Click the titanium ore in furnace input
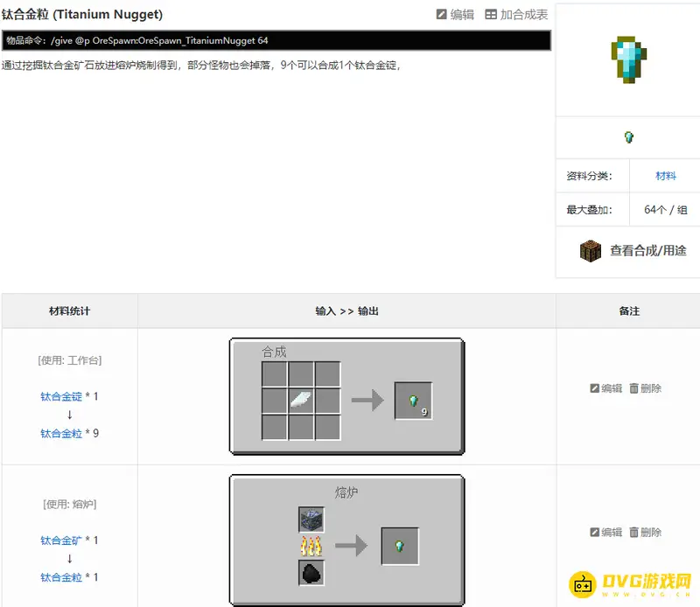The height and width of the screenshot is (607, 700). click(x=311, y=520)
